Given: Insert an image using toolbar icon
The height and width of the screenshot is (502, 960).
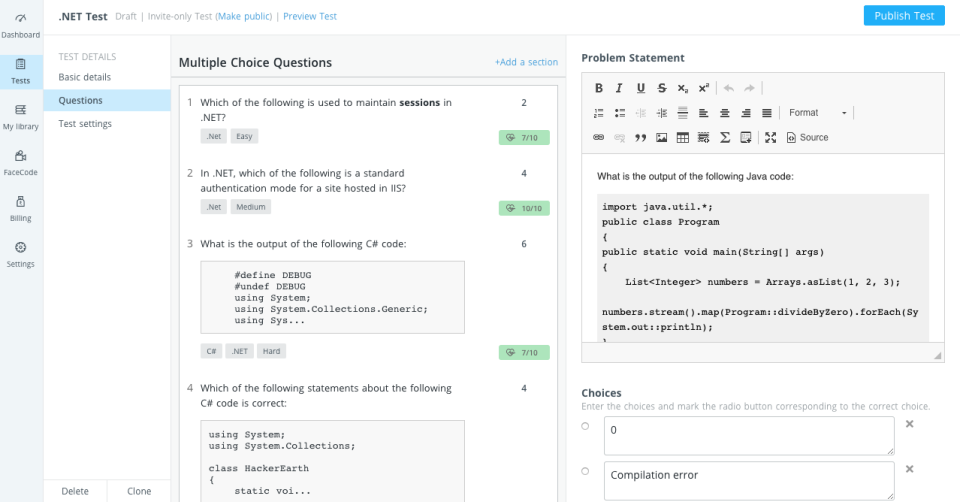Looking at the screenshot, I should tap(661, 138).
